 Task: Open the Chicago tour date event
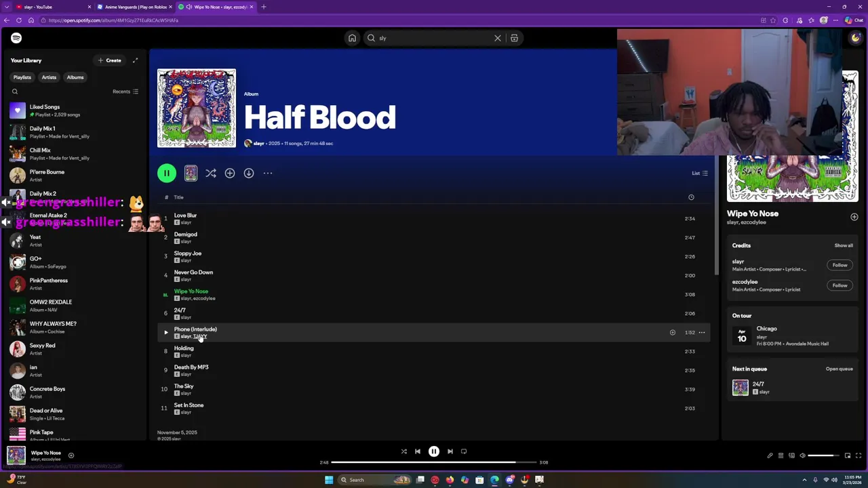[x=792, y=336]
